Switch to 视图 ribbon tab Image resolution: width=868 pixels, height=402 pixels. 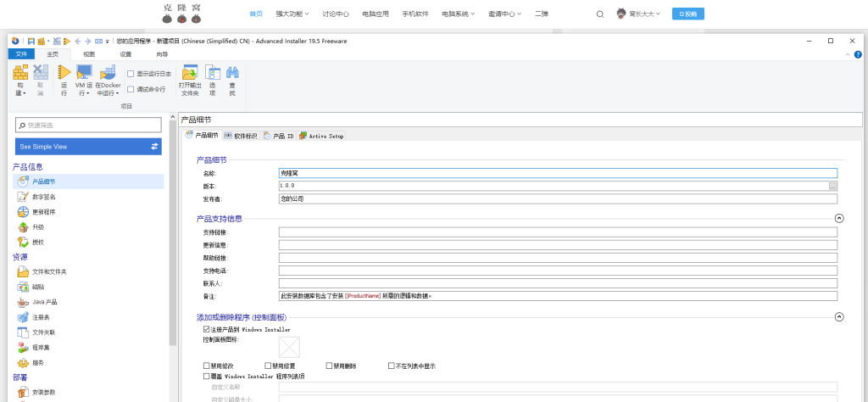click(89, 54)
